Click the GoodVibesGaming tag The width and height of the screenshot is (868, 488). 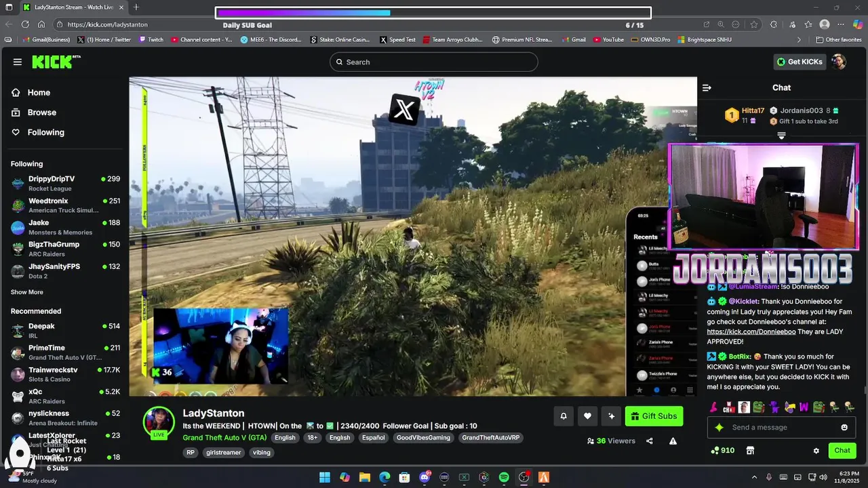coord(424,438)
